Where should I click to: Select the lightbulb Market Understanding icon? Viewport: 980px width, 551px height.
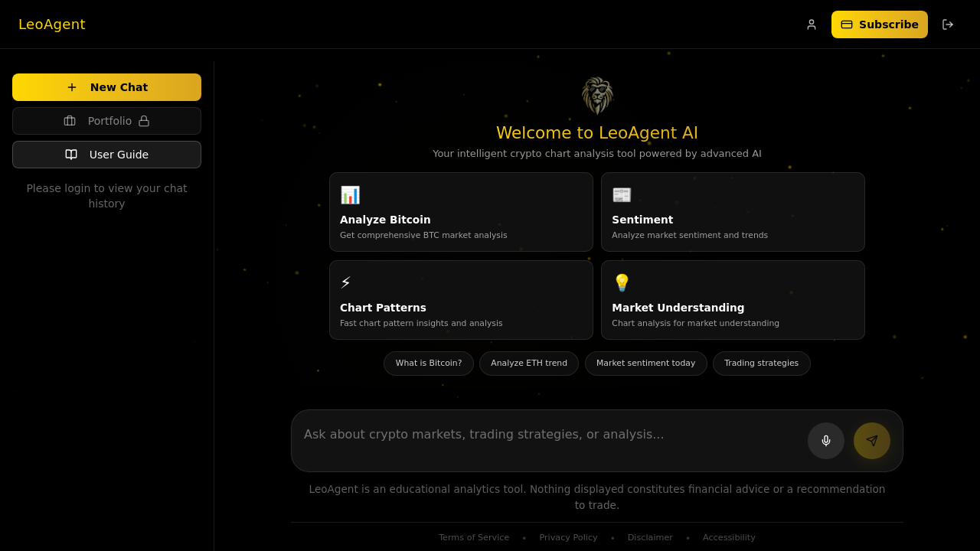[622, 282]
